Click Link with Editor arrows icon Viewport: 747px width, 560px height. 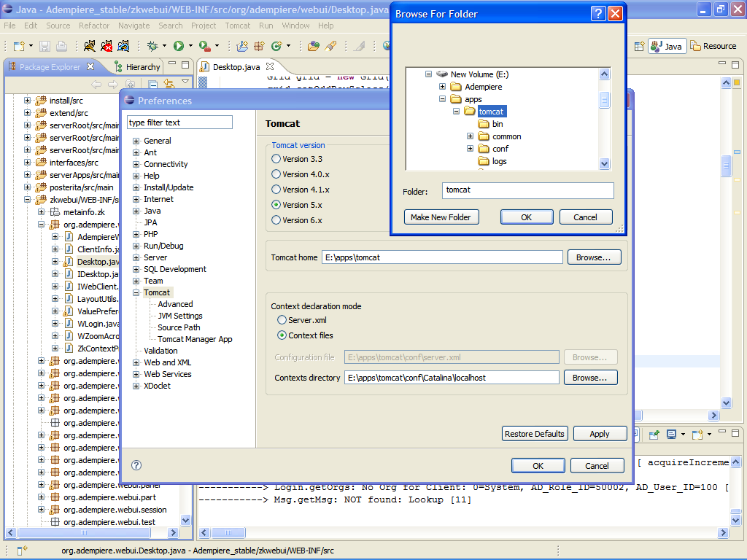[x=169, y=85]
